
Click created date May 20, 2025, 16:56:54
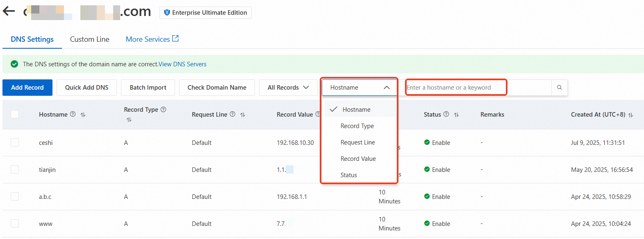(x=602, y=170)
